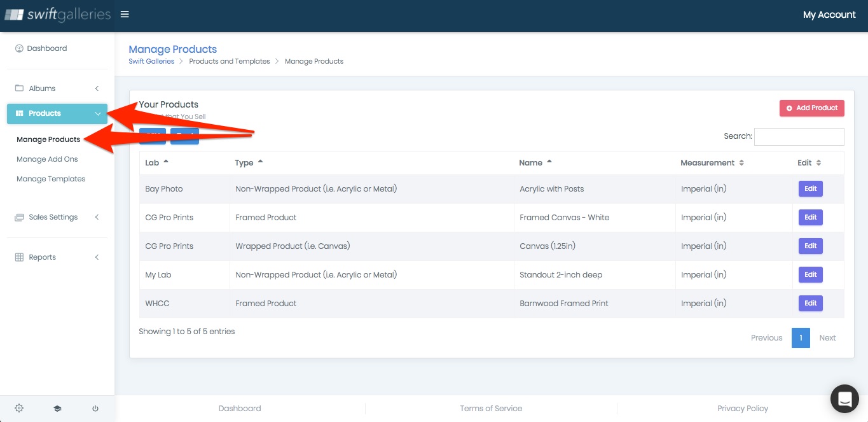Click the Canvas (1.25in) name
Screen dimensions: 868x422
pyautogui.click(x=547, y=246)
